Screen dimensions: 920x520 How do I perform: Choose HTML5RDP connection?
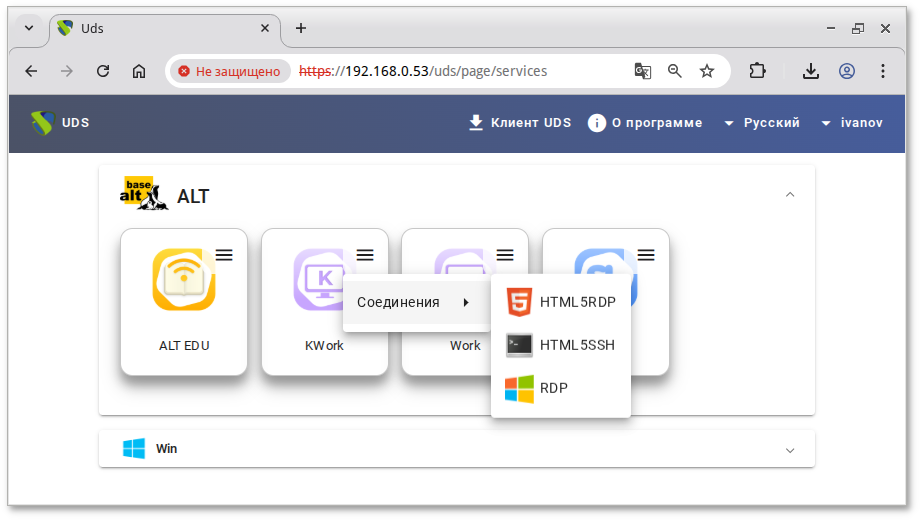point(561,302)
